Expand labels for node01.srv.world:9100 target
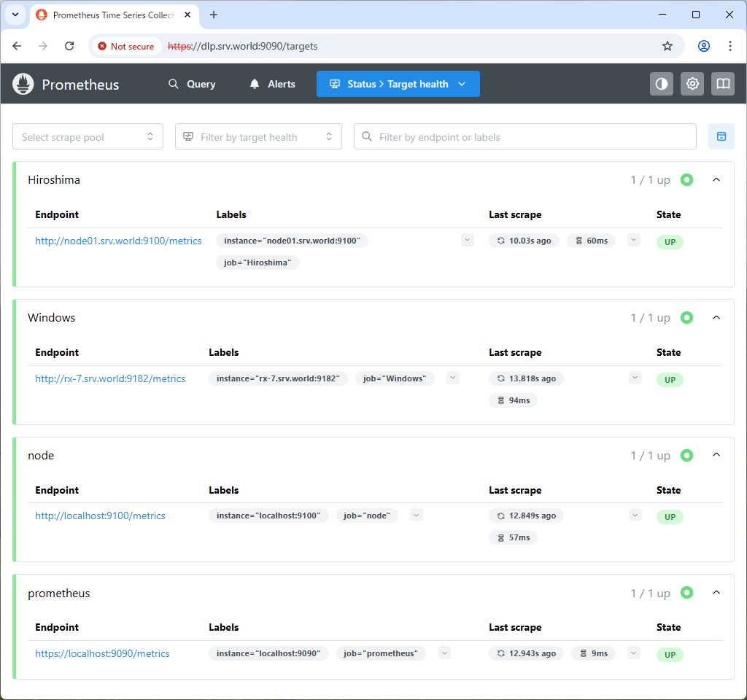The height and width of the screenshot is (700, 747). 468,241
